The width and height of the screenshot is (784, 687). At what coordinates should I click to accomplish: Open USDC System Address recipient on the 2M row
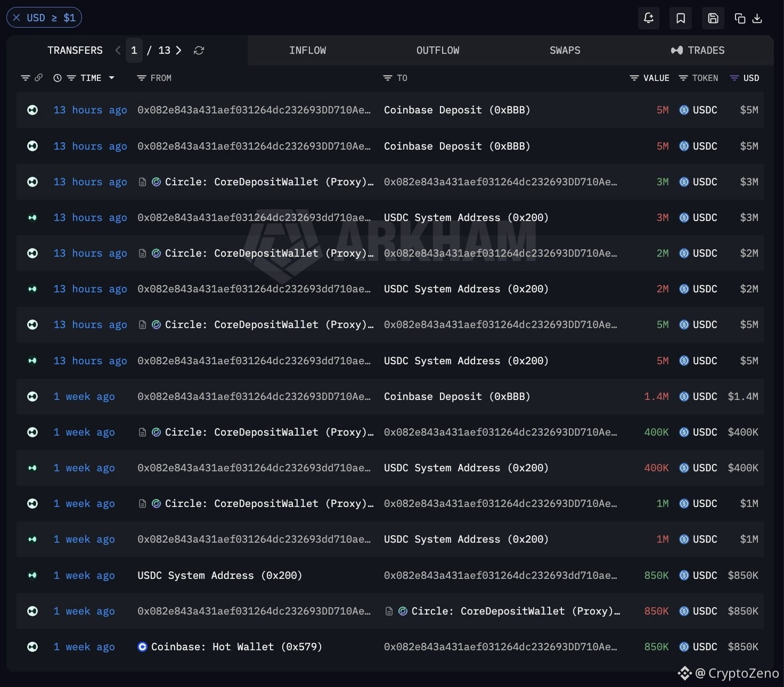466,289
